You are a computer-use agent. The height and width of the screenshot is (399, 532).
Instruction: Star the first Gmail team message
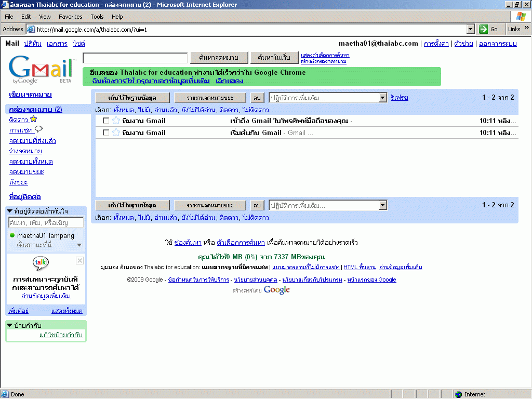click(x=116, y=121)
